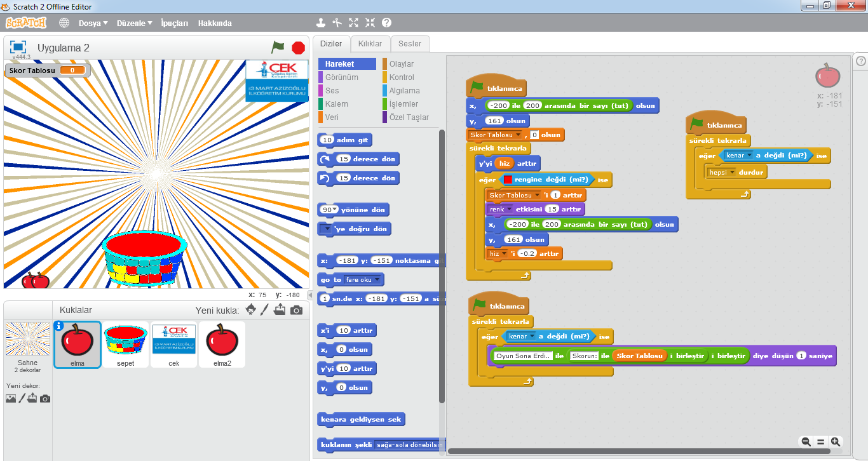Open the Hakkında page

(215, 23)
